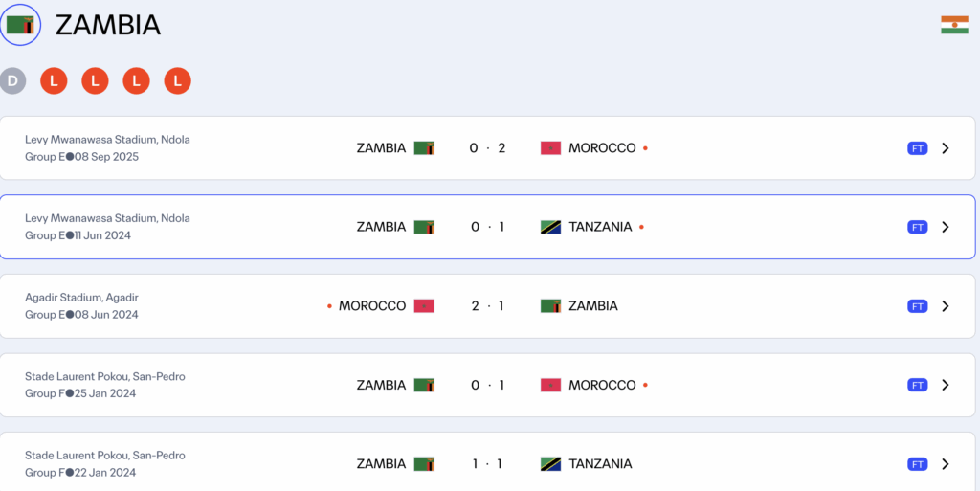
Task: Open the Agadir Stadium match arrow
Action: [946, 306]
